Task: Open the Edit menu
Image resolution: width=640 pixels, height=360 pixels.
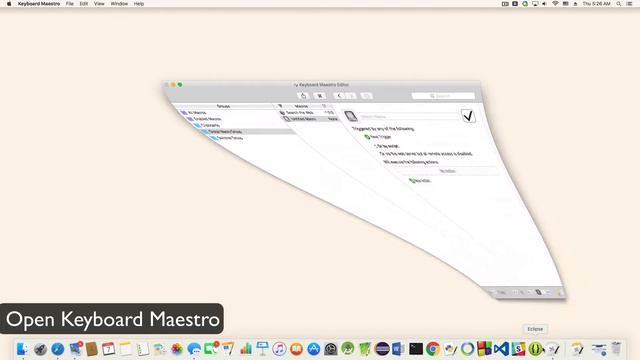Action: [84, 4]
